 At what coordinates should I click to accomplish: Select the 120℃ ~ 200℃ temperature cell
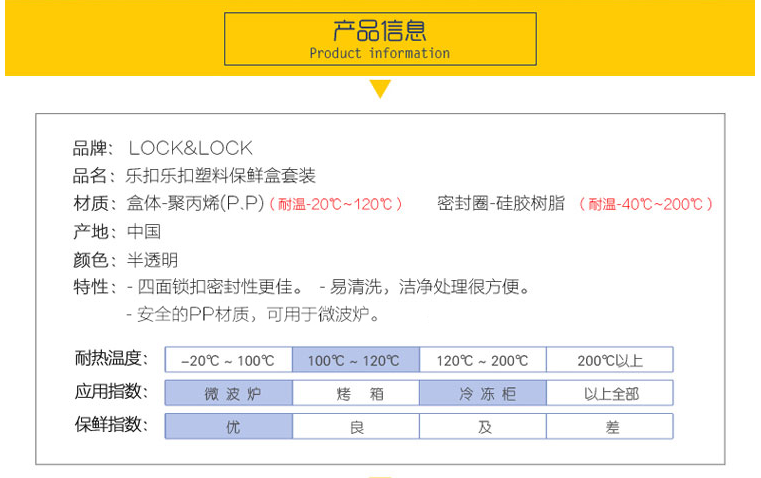(483, 360)
